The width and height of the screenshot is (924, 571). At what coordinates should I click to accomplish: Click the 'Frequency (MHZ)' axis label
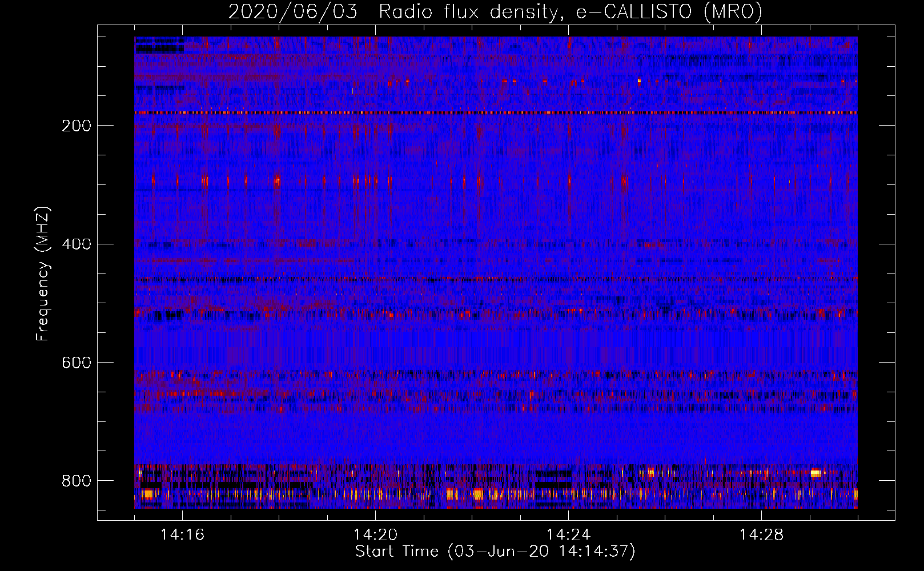coord(43,274)
